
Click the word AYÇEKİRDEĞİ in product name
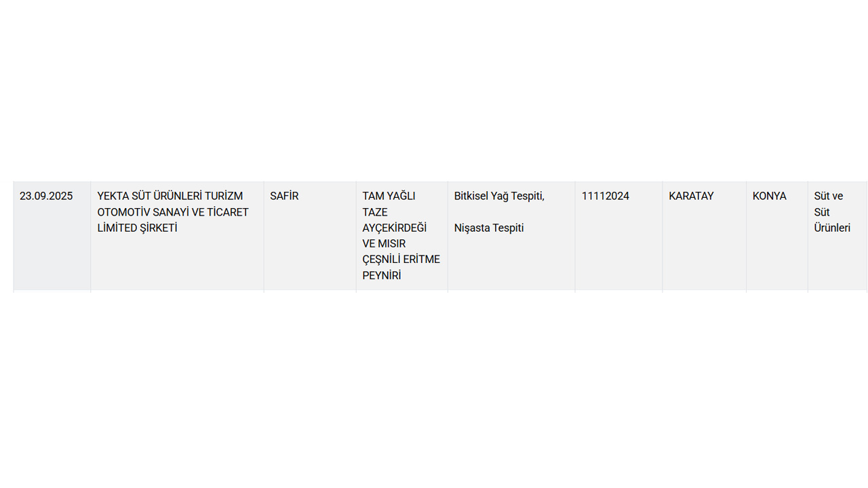coord(394,228)
